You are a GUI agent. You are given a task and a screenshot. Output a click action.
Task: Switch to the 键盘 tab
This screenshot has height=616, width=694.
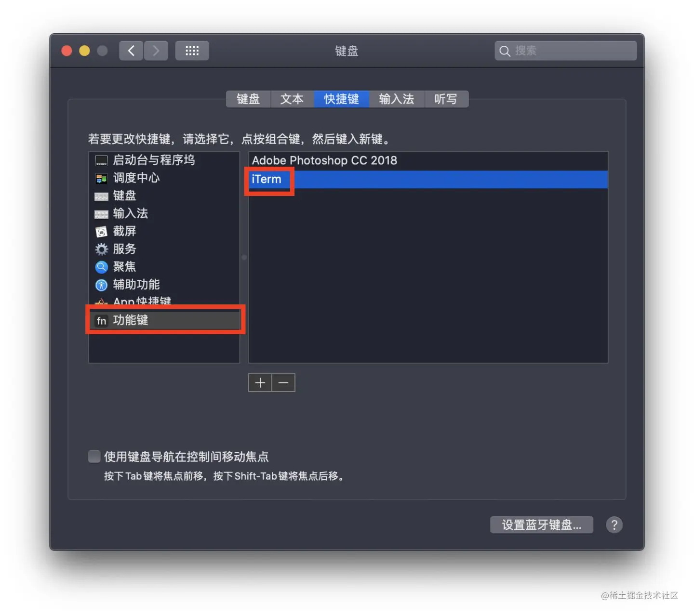[248, 99]
